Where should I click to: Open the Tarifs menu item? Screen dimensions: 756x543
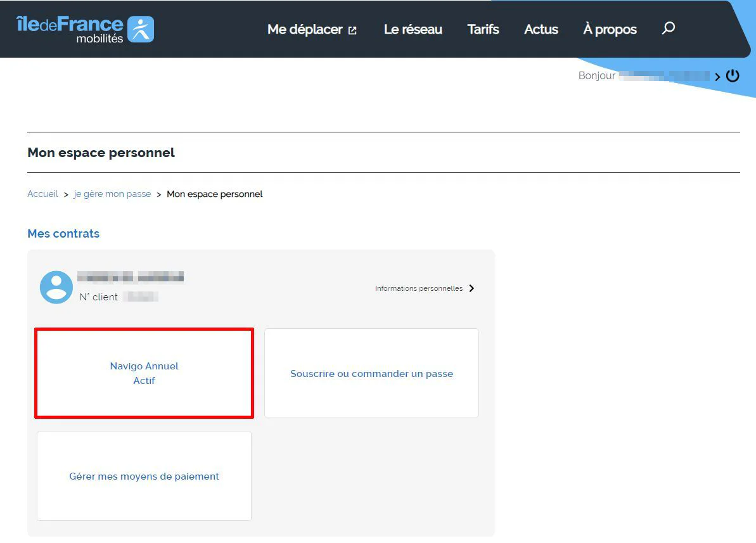(x=483, y=29)
